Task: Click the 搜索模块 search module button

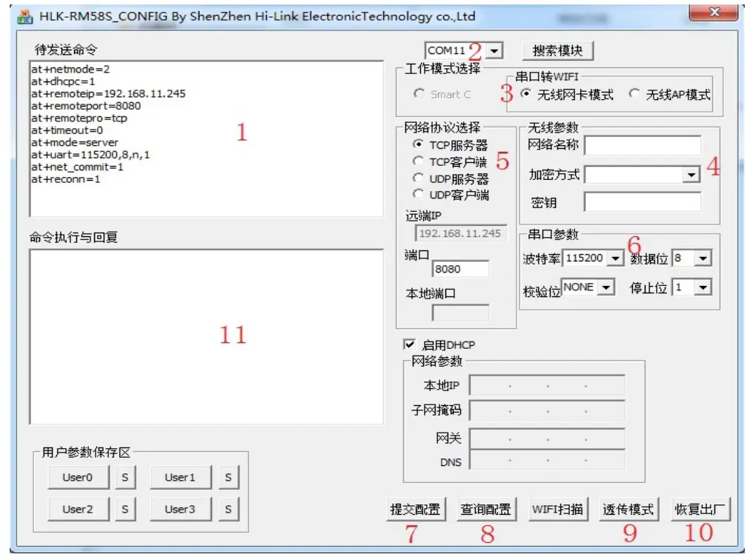Action: [557, 50]
